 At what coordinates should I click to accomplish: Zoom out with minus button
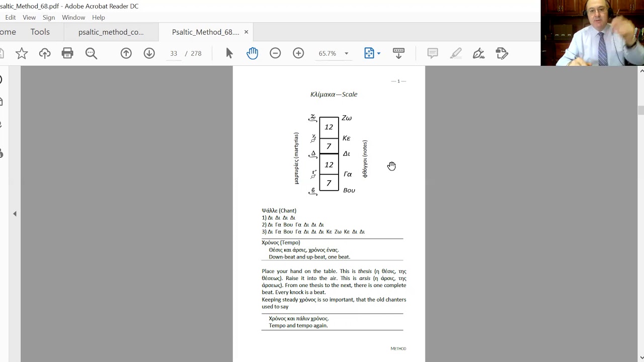275,53
